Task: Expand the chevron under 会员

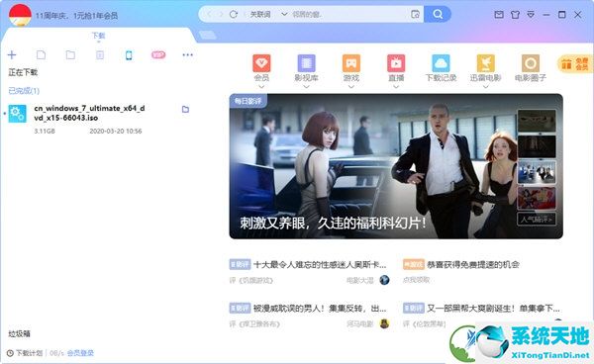Action: coord(261,87)
